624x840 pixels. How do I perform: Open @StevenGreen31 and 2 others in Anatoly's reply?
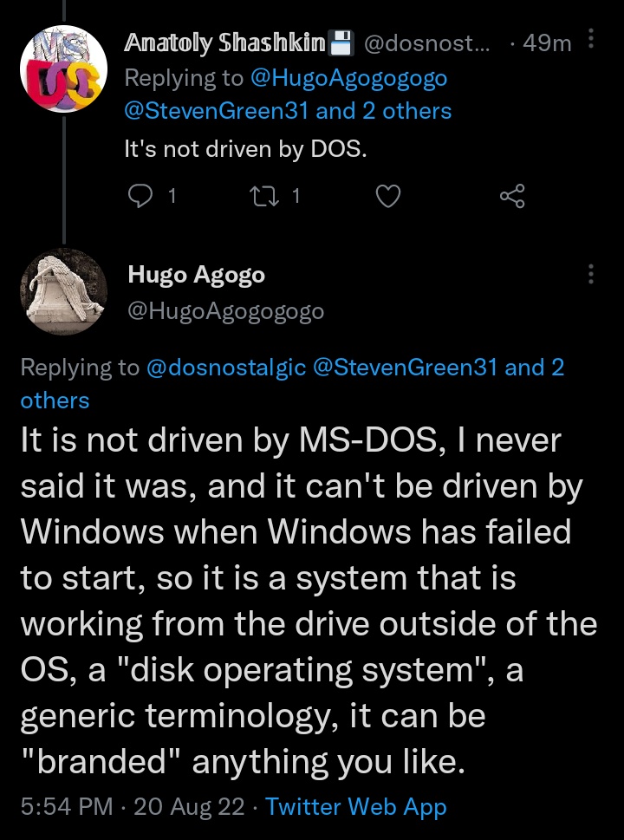288,111
